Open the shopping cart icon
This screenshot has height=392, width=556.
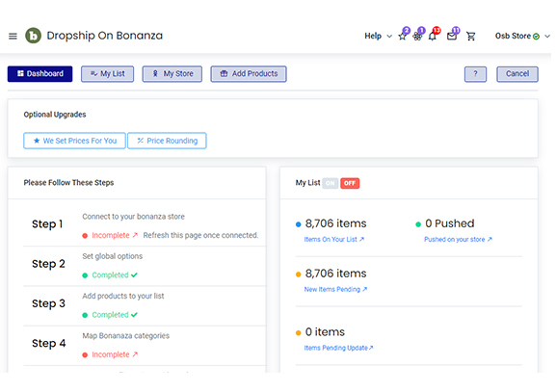470,37
